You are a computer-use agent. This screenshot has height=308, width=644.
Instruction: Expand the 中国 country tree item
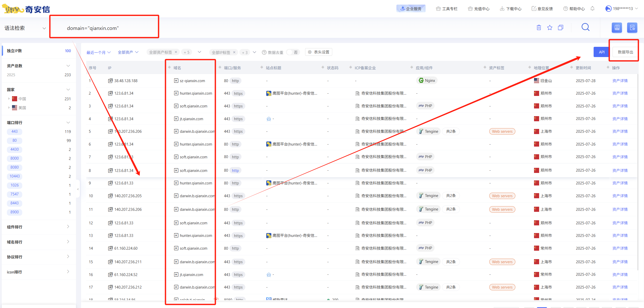9,98
